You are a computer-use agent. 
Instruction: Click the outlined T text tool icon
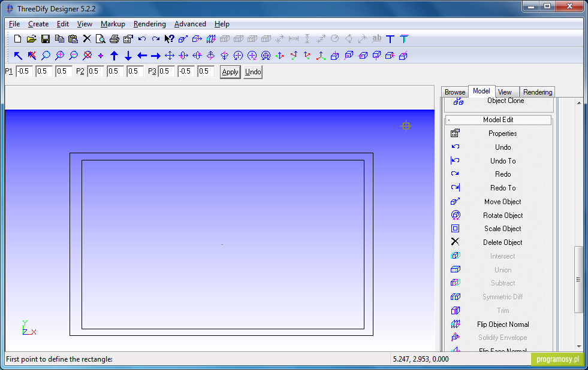(x=404, y=38)
